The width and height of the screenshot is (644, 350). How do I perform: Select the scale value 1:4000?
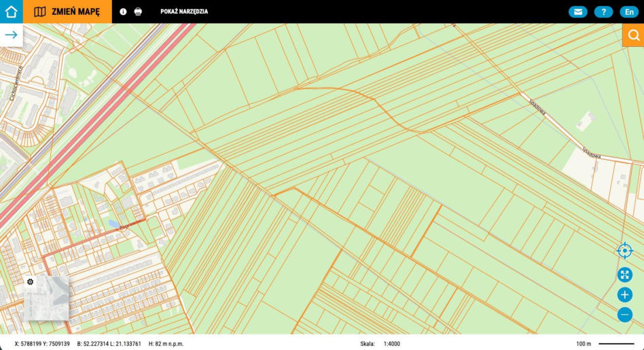click(x=392, y=344)
